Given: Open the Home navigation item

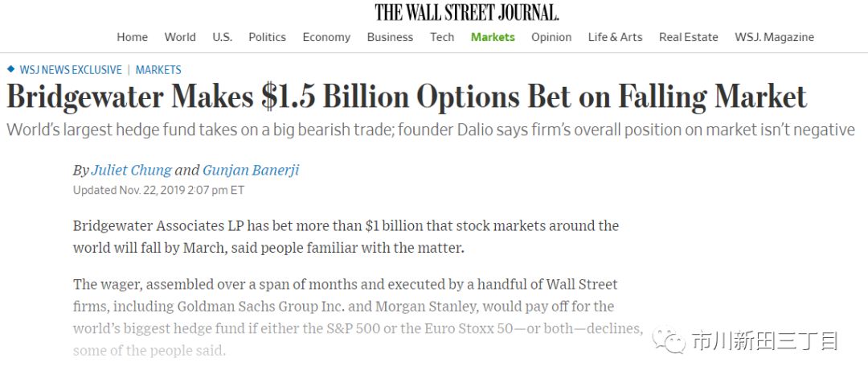Looking at the screenshot, I should pyautogui.click(x=132, y=37).
